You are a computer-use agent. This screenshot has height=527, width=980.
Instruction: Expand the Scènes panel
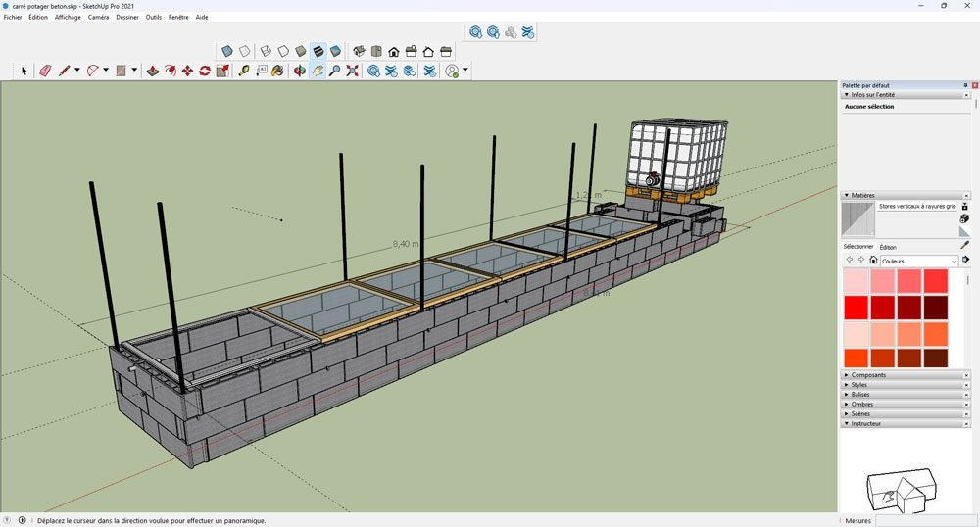click(x=847, y=414)
